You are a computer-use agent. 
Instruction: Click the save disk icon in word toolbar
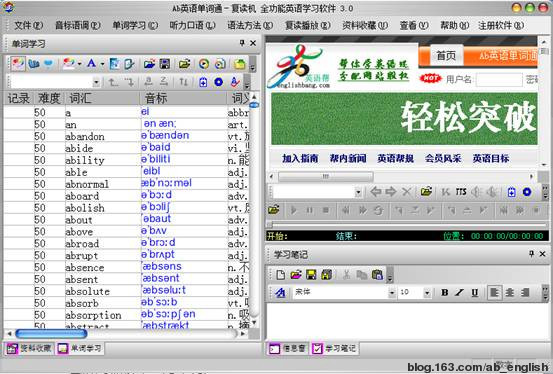point(165,64)
